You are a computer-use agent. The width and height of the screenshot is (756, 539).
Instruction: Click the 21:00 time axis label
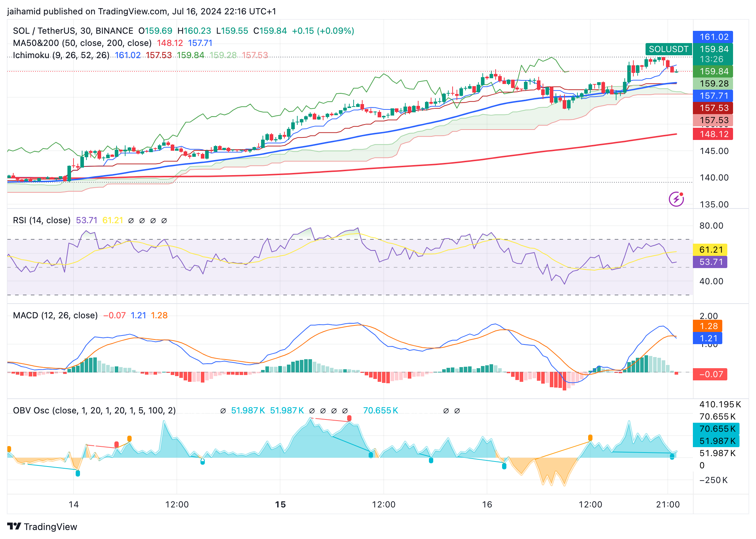point(668,505)
